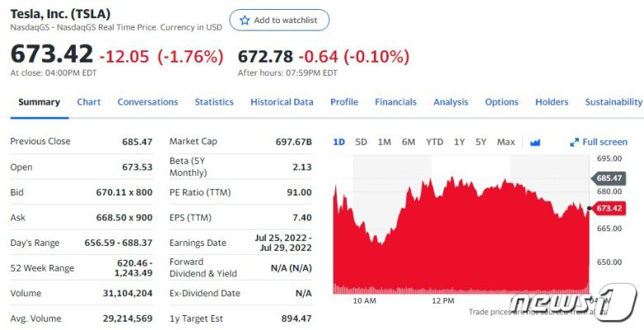Click the star Add to watchlist button
The image size is (644, 330).
pos(279,21)
